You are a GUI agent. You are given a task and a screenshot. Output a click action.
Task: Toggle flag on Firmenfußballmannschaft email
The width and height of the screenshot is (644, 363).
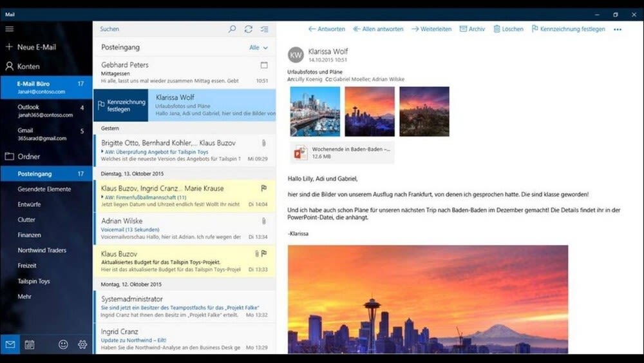[264, 188]
